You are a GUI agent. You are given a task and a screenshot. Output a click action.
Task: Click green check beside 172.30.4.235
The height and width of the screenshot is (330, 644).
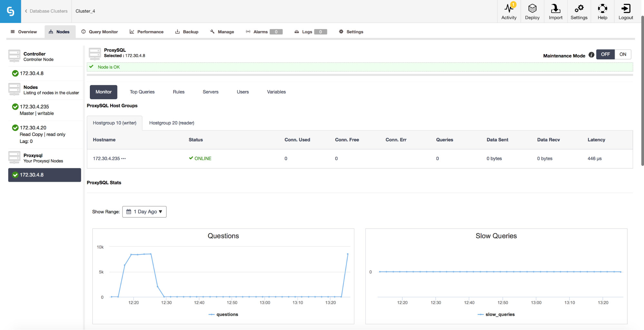15,107
